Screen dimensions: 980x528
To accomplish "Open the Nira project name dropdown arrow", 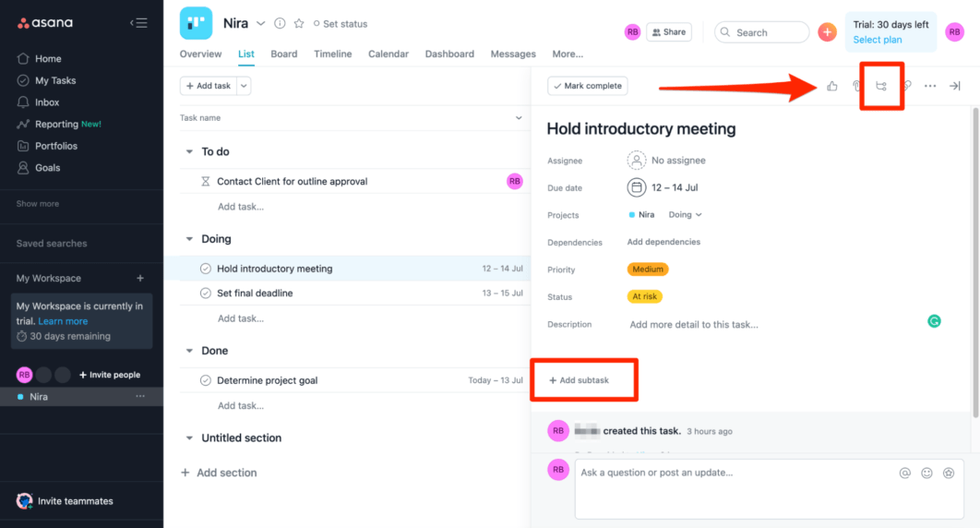I will (x=260, y=23).
